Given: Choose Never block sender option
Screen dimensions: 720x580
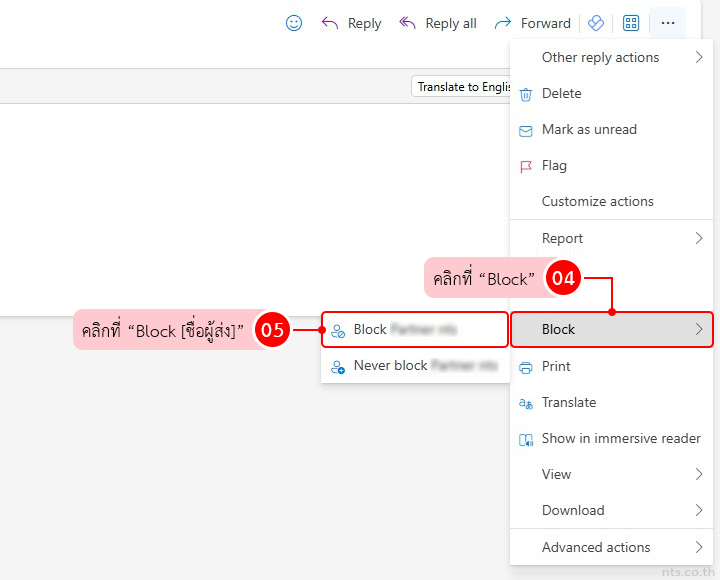Looking at the screenshot, I should point(414,366).
